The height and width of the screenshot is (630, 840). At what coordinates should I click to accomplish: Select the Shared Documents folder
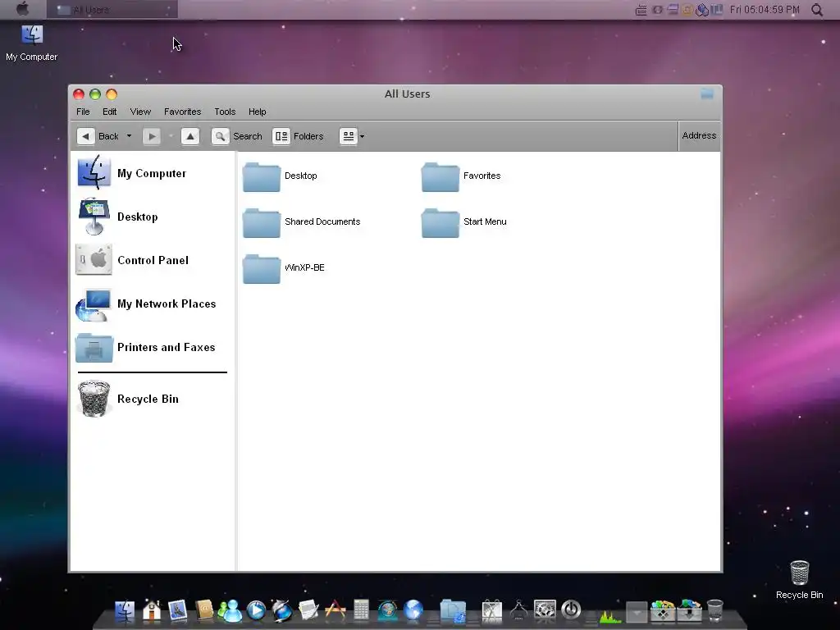click(301, 222)
